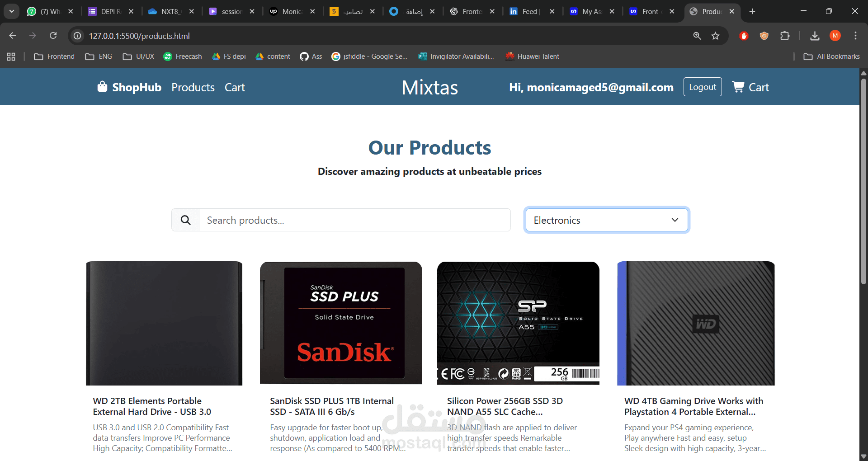This screenshot has height=461, width=868.
Task: Click the SanDisk SSD PLUS 1TB title
Action: coord(332,406)
